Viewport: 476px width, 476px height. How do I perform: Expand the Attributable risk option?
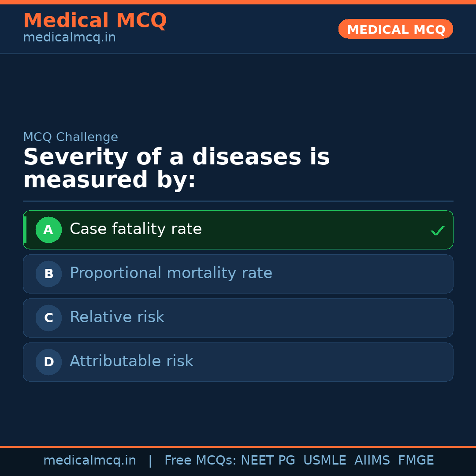coord(238,362)
